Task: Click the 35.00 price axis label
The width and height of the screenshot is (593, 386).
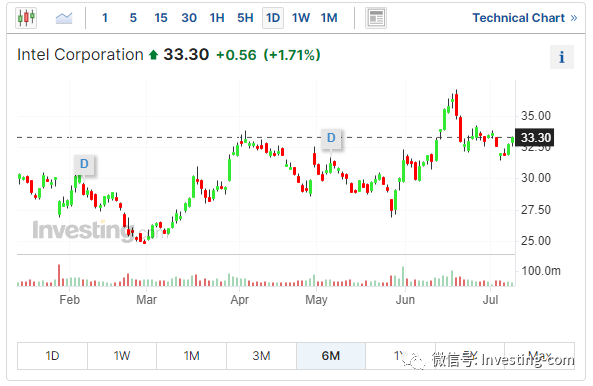Action: (536, 116)
